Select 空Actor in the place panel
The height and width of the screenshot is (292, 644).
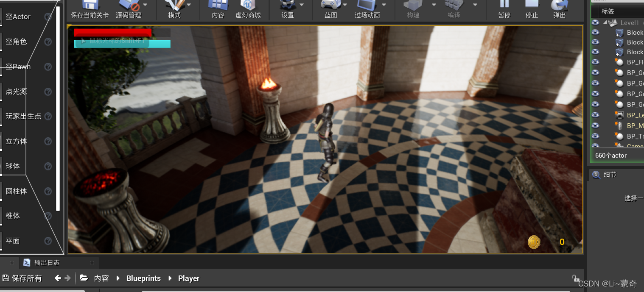click(18, 17)
